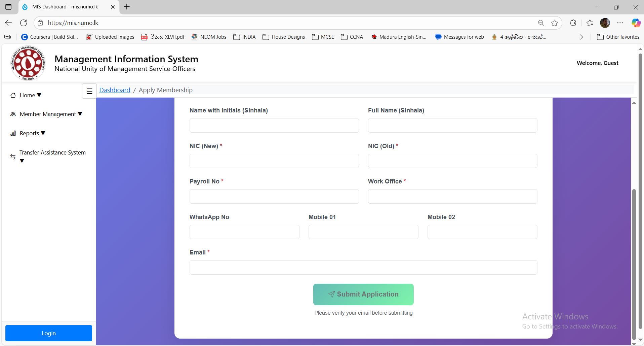This screenshot has width=644, height=346.
Task: Click the NUMO organization logo
Action: pos(28,63)
